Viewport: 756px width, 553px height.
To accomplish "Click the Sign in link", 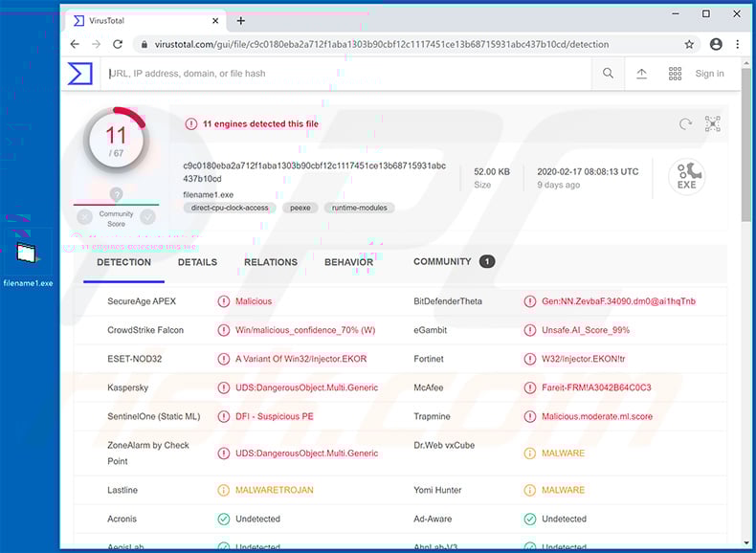I will [x=709, y=74].
